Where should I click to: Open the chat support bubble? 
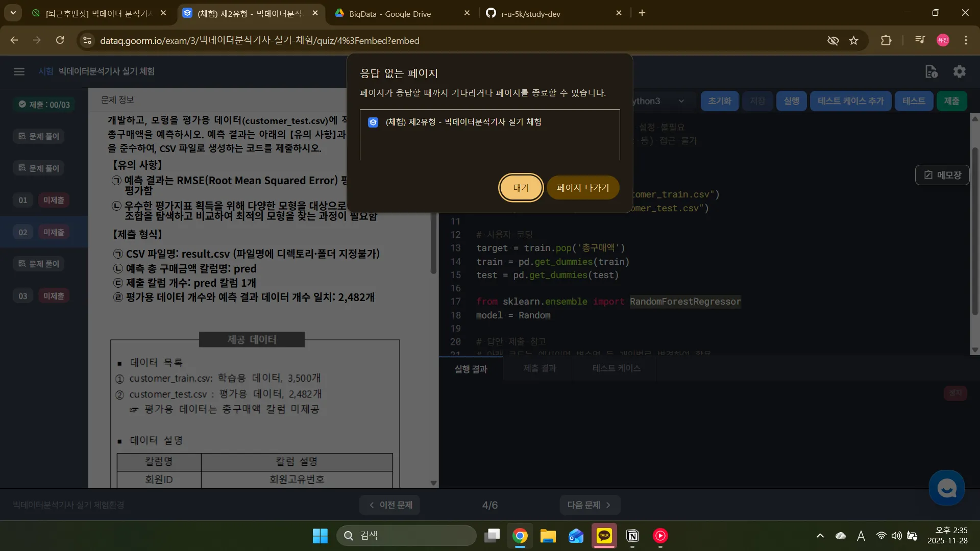point(947,488)
